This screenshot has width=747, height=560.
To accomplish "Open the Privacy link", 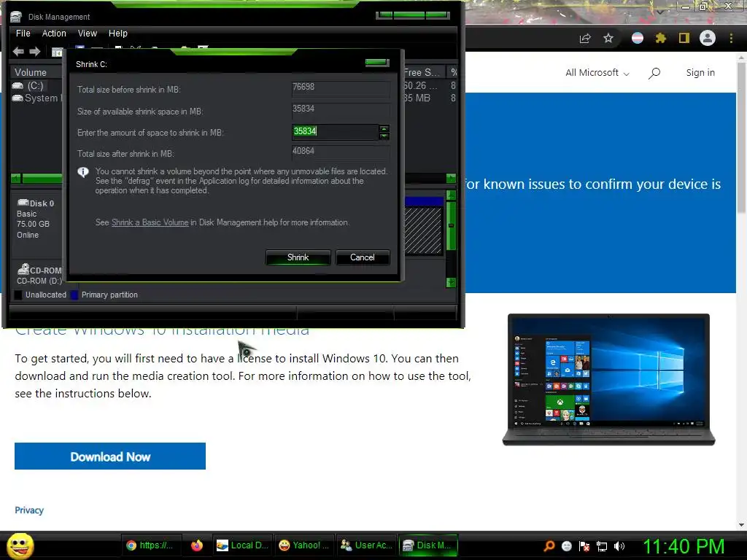I will [x=29, y=510].
